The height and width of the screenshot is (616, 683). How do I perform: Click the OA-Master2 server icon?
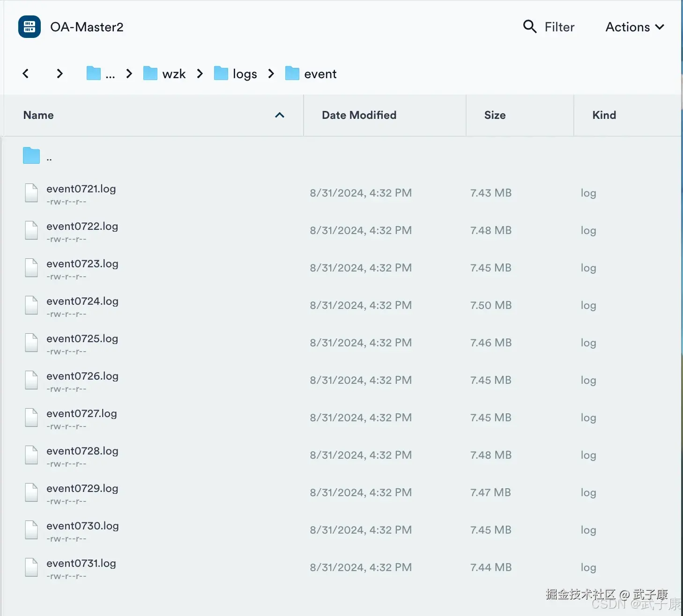[x=30, y=27]
